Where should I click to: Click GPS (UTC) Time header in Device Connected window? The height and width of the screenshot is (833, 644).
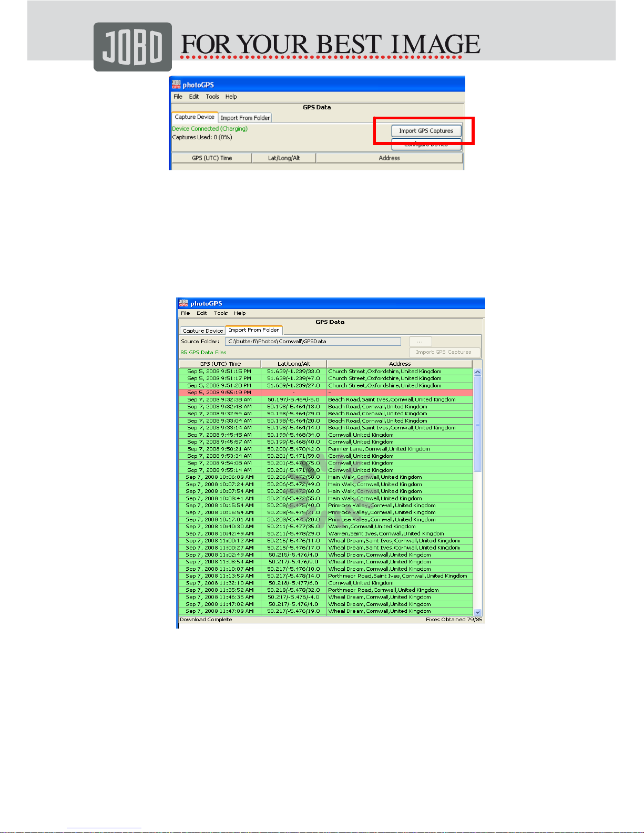click(212, 158)
